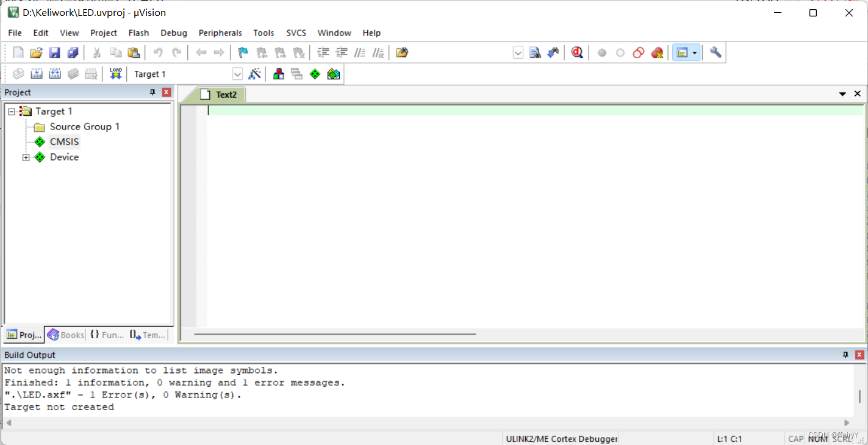868x445 pixels.
Task: Toggle the Window layout button
Action: click(x=681, y=52)
